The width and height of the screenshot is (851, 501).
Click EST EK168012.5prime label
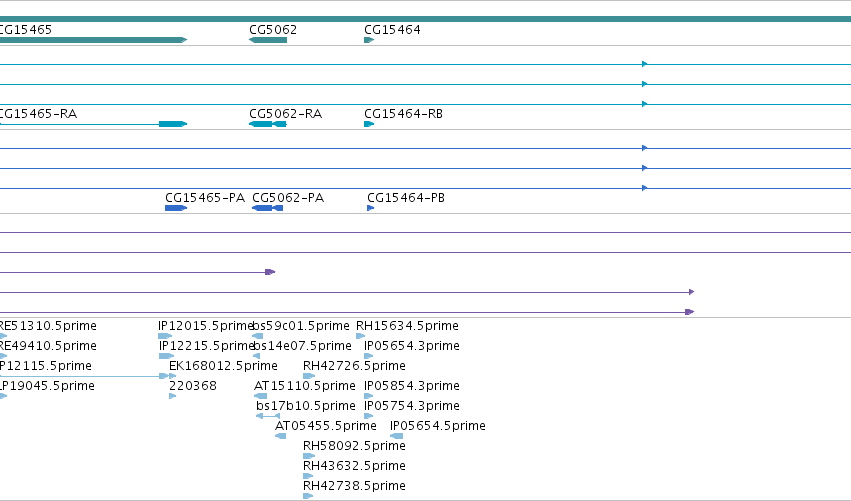click(223, 366)
